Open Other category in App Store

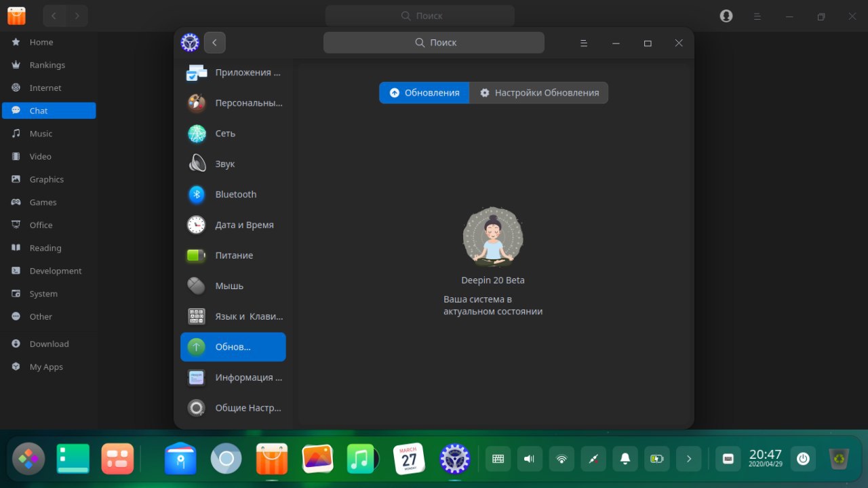coord(49,316)
